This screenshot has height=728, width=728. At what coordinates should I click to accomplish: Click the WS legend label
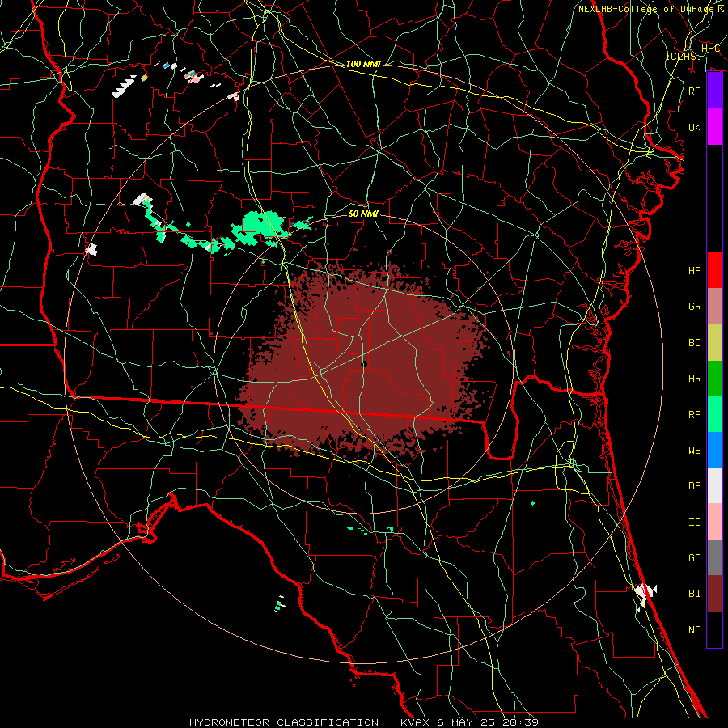pos(695,451)
